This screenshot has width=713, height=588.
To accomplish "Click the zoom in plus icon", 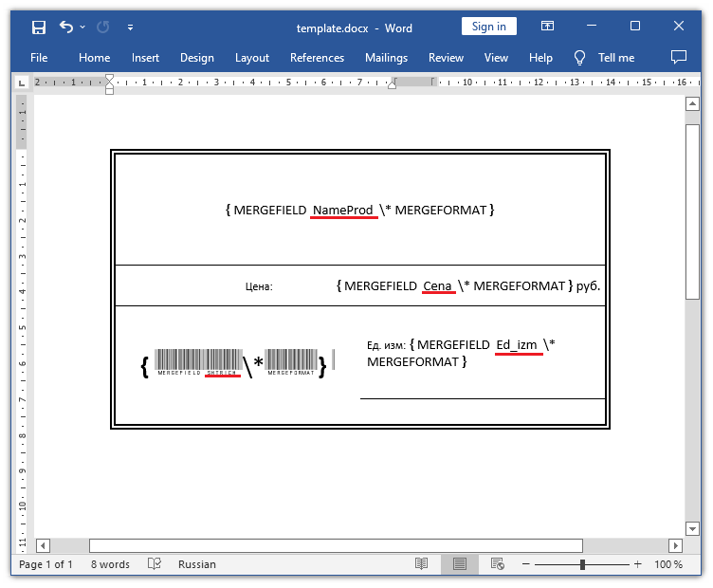I will tap(637, 564).
